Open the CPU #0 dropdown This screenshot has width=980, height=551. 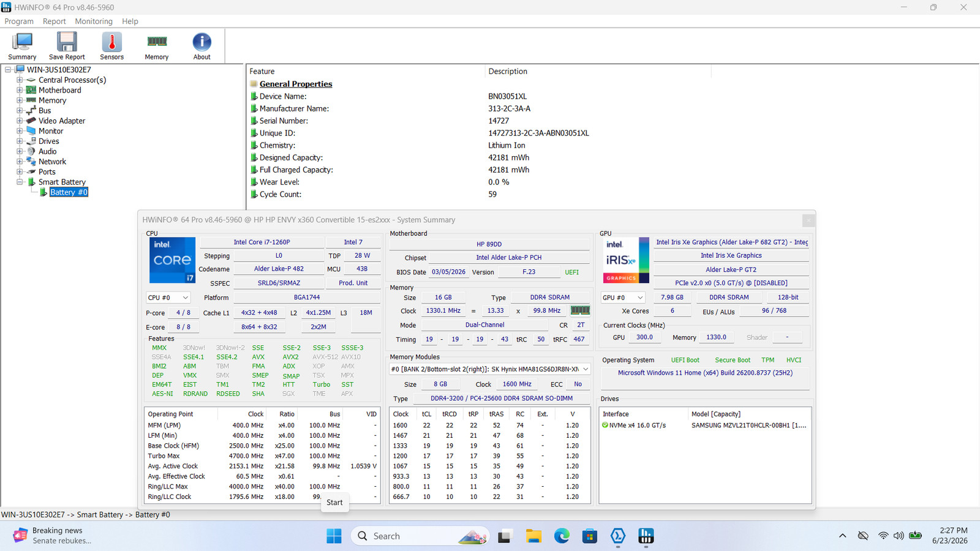click(168, 298)
